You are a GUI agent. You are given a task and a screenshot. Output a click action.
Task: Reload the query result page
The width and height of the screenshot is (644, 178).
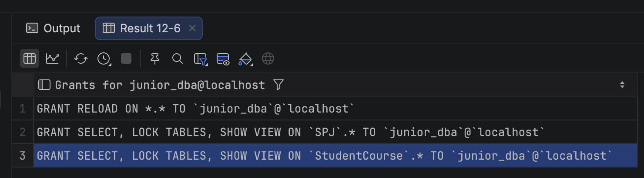pyautogui.click(x=81, y=58)
